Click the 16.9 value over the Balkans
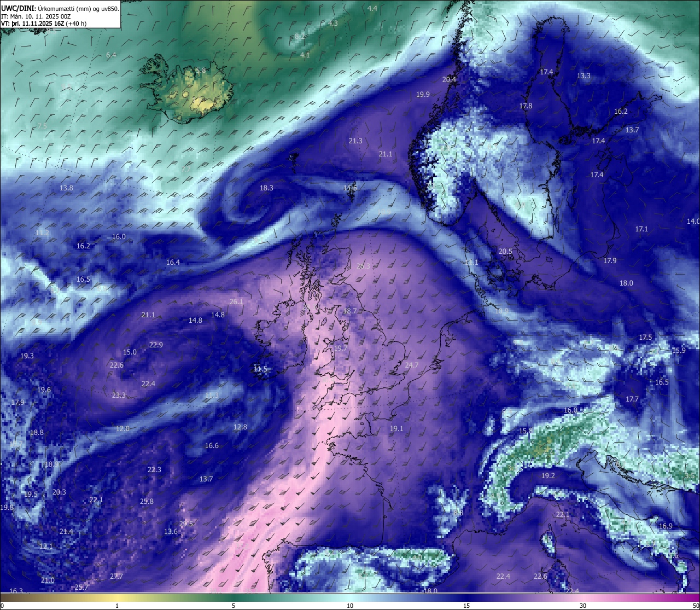 pyautogui.click(x=666, y=526)
